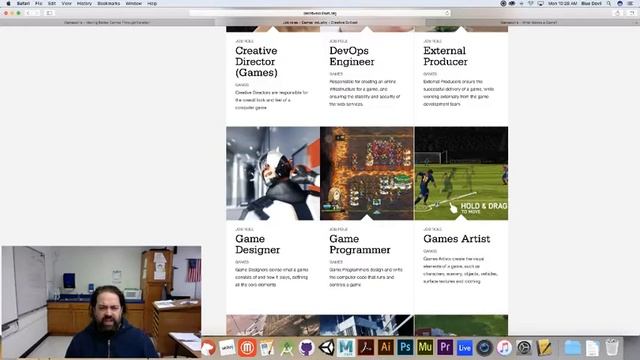Image resolution: width=640 pixels, height=360 pixels.
Task: Open the MakerBot app in the dock
Action: (247, 348)
